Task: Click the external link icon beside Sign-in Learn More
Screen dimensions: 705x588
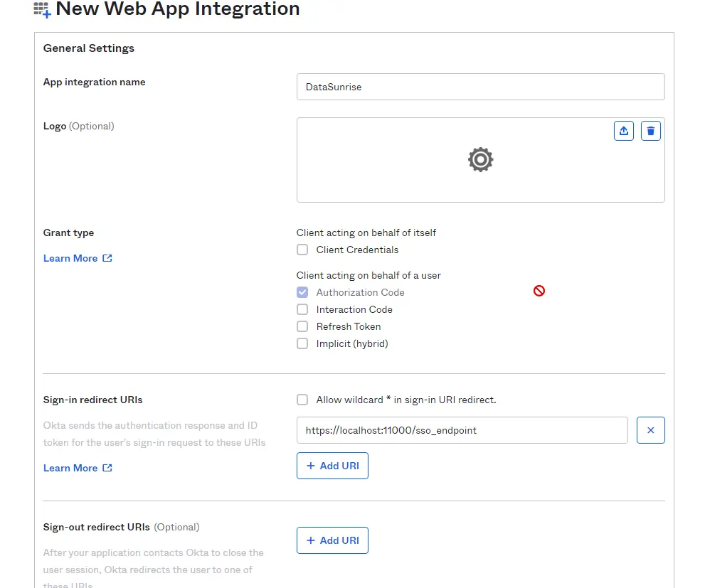Action: click(107, 468)
